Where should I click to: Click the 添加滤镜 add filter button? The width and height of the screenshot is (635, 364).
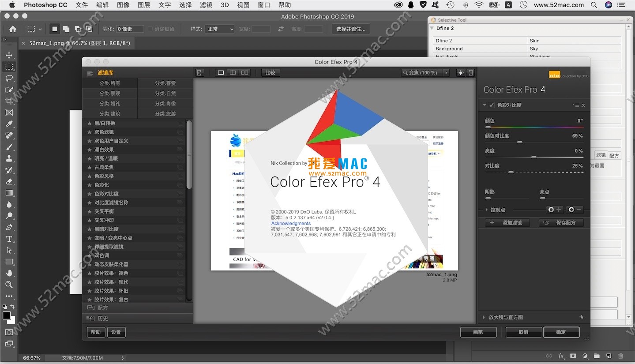(507, 223)
